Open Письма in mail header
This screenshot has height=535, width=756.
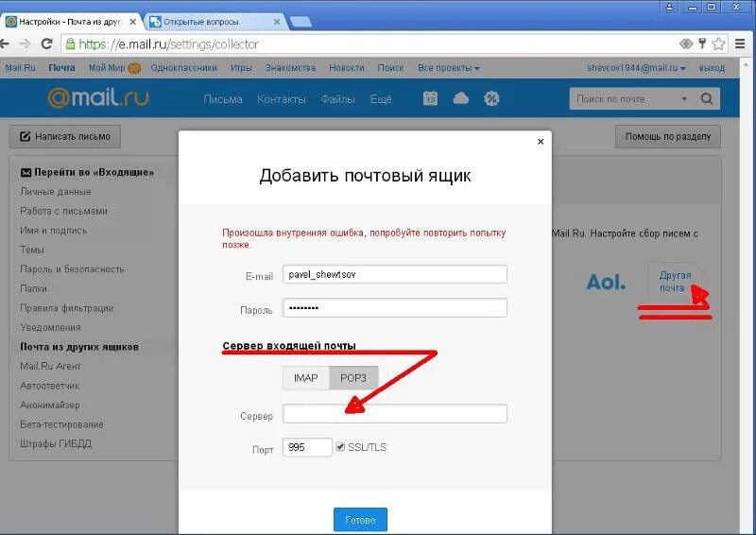pos(223,99)
